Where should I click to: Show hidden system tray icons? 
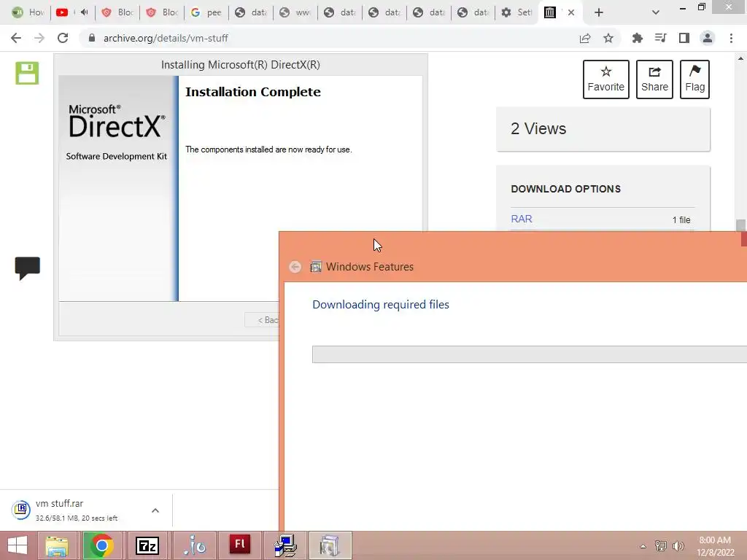point(643,546)
